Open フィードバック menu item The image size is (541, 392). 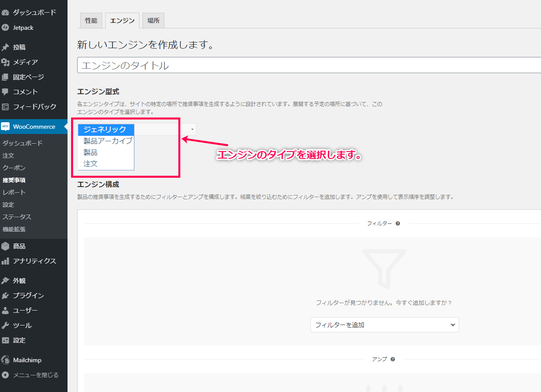(x=34, y=107)
